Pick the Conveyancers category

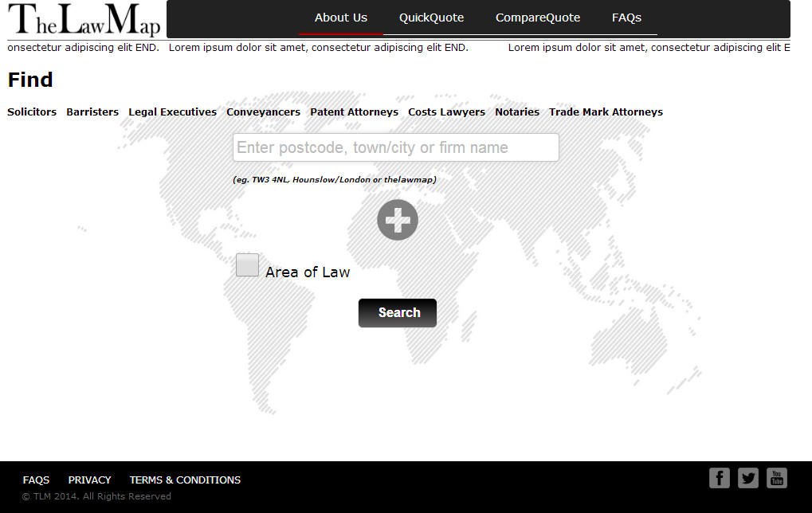(x=263, y=112)
